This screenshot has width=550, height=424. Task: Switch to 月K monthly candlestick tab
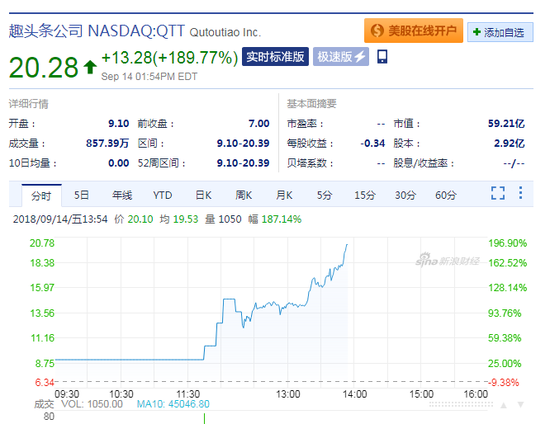tap(284, 195)
